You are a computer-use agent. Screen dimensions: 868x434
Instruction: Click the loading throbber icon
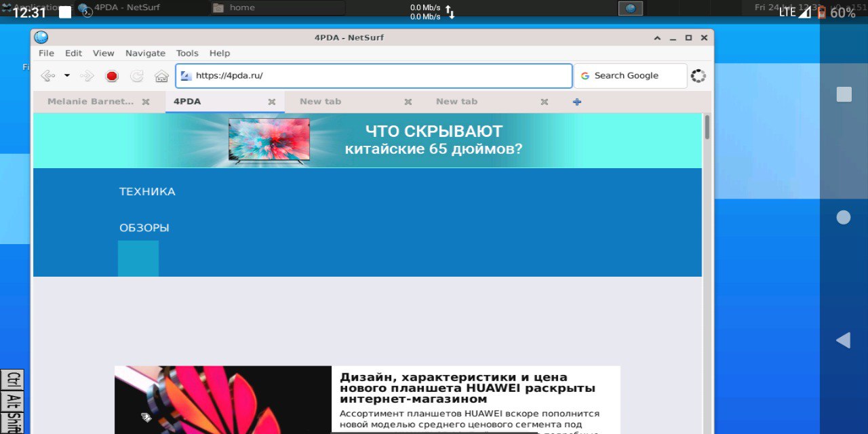[698, 76]
